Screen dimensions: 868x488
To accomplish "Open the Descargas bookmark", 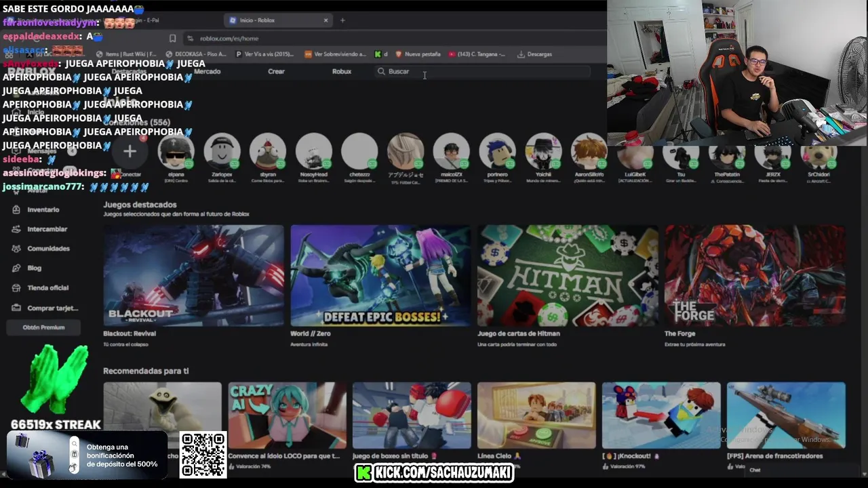I will point(535,54).
